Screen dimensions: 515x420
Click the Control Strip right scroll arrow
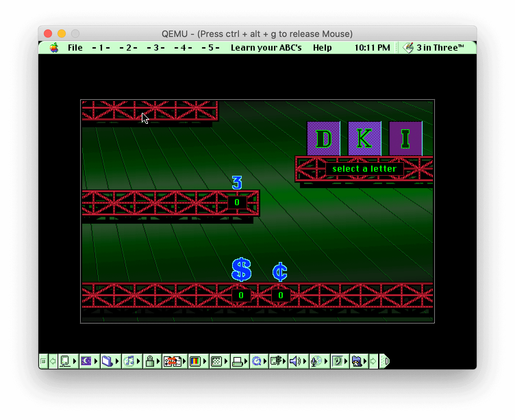click(x=374, y=361)
